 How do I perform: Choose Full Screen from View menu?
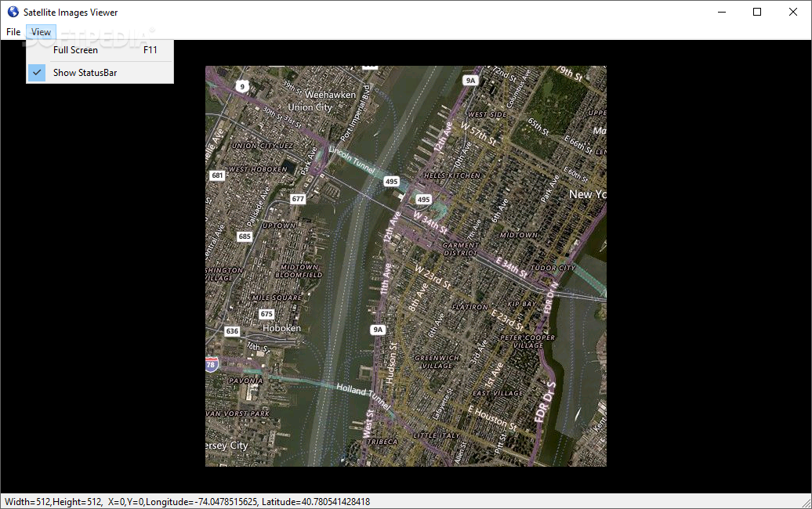100,50
